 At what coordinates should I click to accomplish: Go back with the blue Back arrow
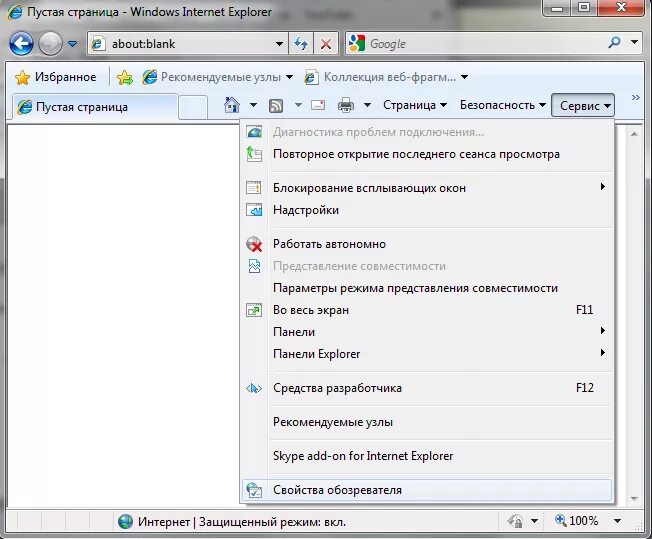point(21,43)
